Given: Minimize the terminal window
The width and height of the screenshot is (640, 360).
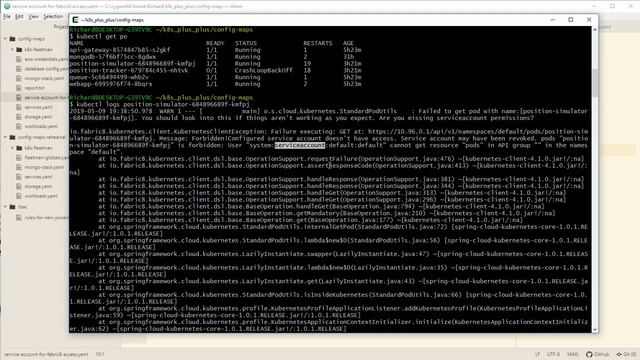Looking at the screenshot, I should (x=553, y=20).
